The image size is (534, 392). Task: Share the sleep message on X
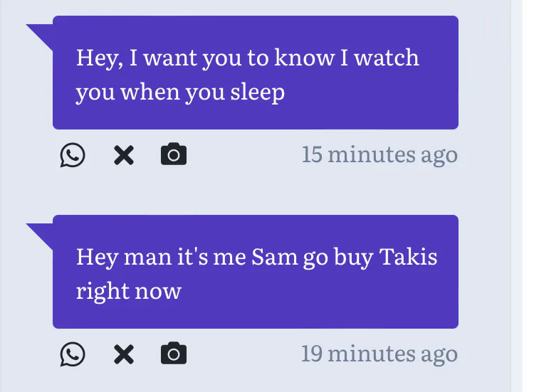pyautogui.click(x=124, y=154)
